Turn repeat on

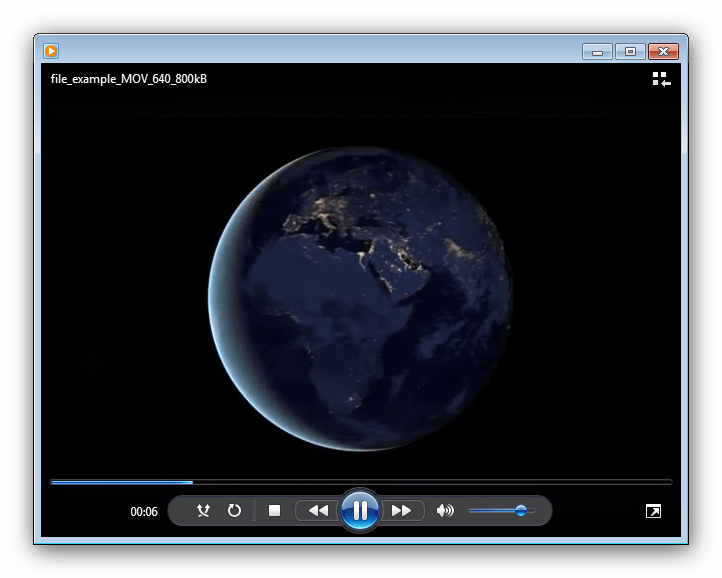tap(234, 511)
